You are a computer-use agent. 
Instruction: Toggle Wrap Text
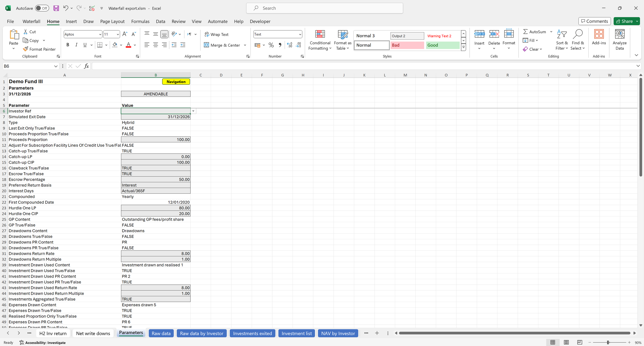pyautogui.click(x=217, y=34)
